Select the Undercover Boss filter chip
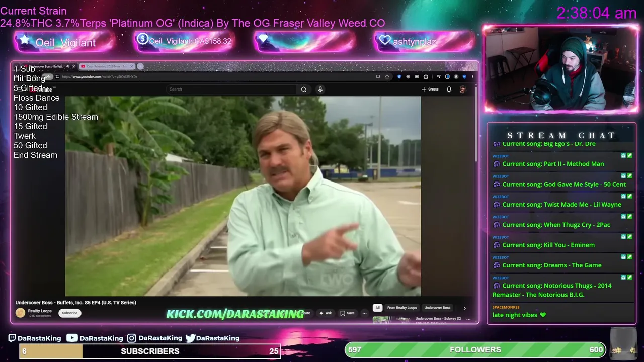This screenshot has width=644, height=362. point(437,308)
